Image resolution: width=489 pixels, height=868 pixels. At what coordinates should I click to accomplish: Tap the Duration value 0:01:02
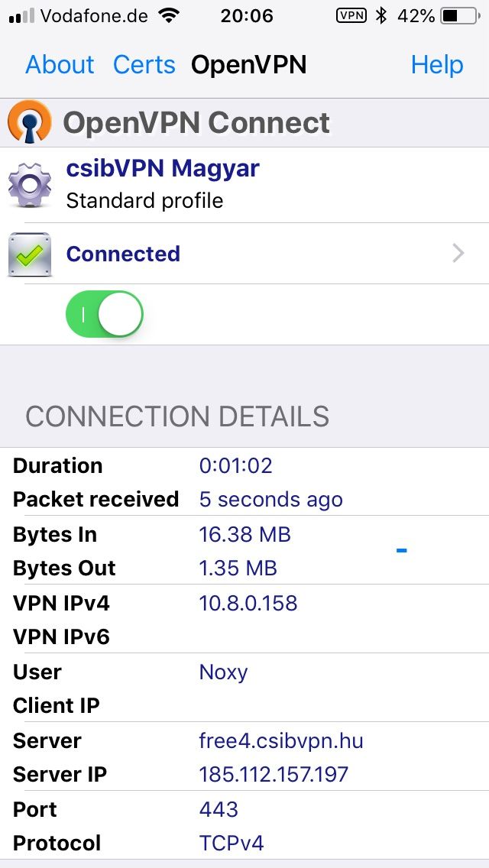point(236,465)
